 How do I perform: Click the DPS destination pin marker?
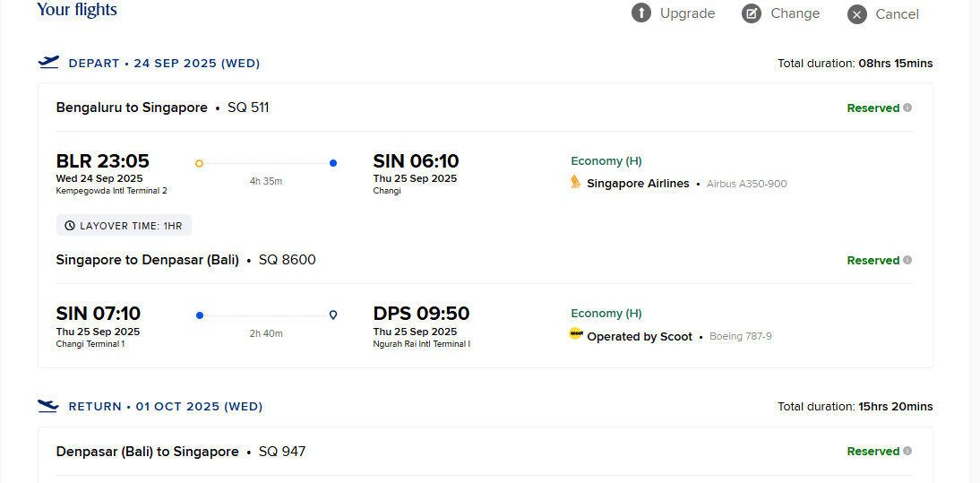(x=333, y=315)
